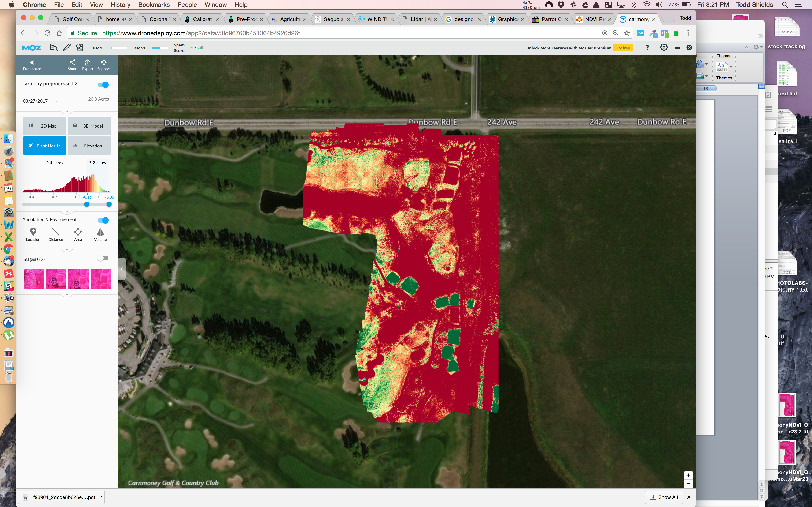Open the first pink image thumbnail
The height and width of the screenshot is (507, 812).
pos(34,279)
